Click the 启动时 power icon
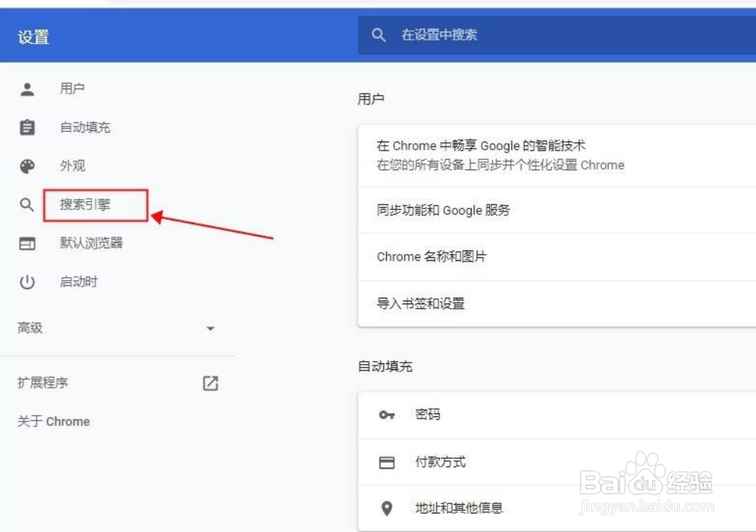The image size is (756, 532). click(27, 282)
